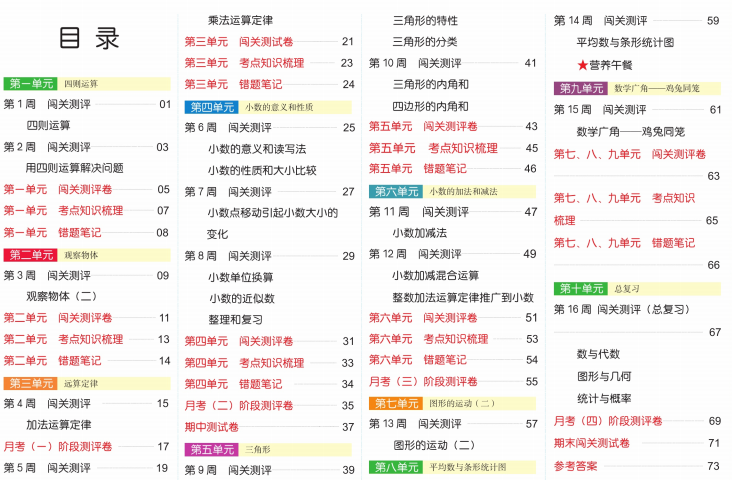Click the 平均数与条形统计图 topic under 第14周
732x480 pixels.
[625, 42]
